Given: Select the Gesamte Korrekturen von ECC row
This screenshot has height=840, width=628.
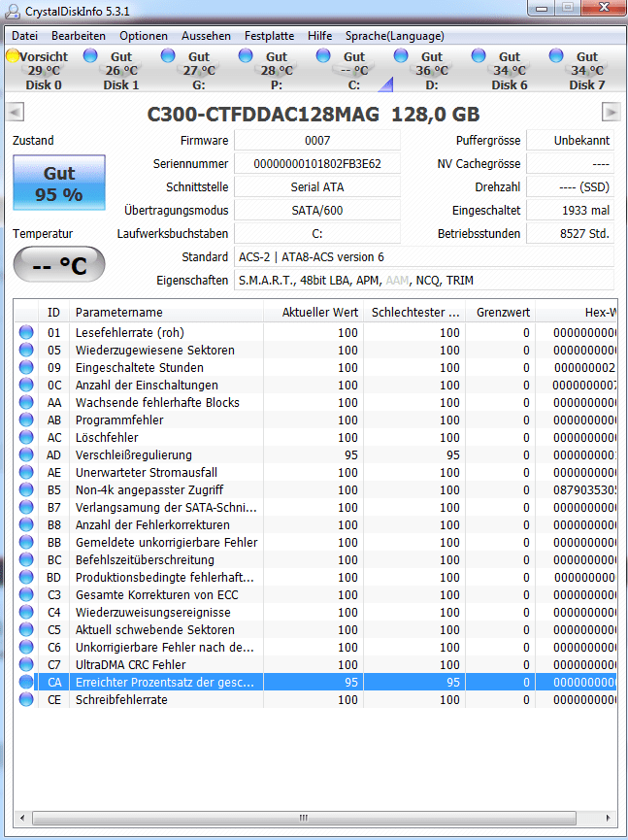Looking at the screenshot, I should [315, 594].
